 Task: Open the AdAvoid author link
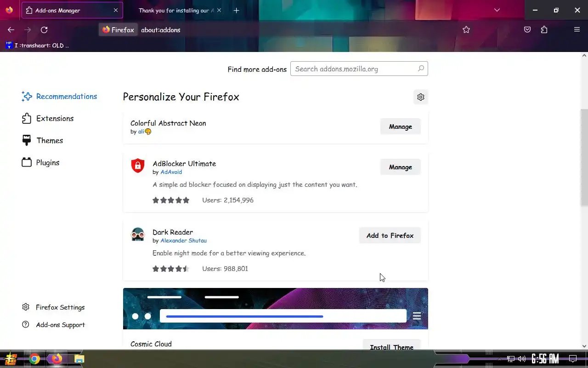pyautogui.click(x=171, y=172)
